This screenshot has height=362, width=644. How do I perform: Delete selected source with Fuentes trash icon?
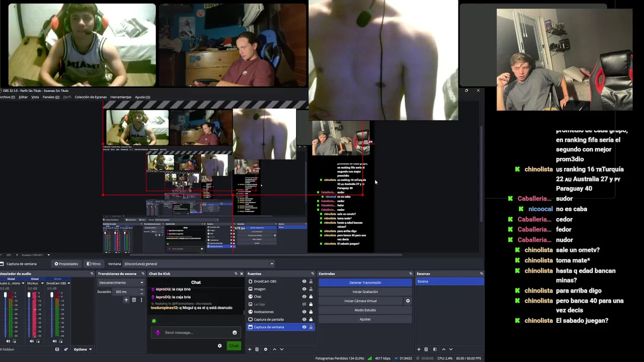coord(257,349)
